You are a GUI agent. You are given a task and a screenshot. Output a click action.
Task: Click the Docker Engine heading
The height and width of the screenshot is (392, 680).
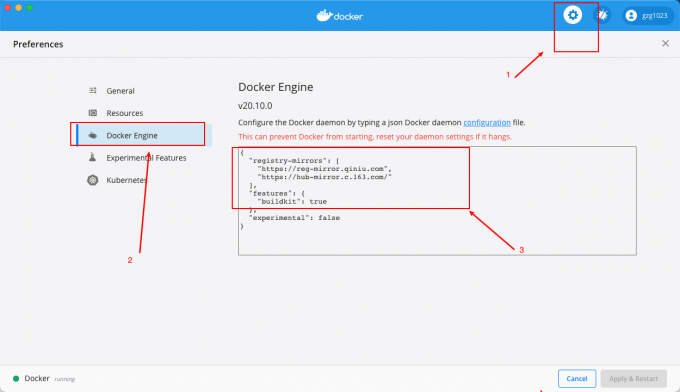click(275, 87)
